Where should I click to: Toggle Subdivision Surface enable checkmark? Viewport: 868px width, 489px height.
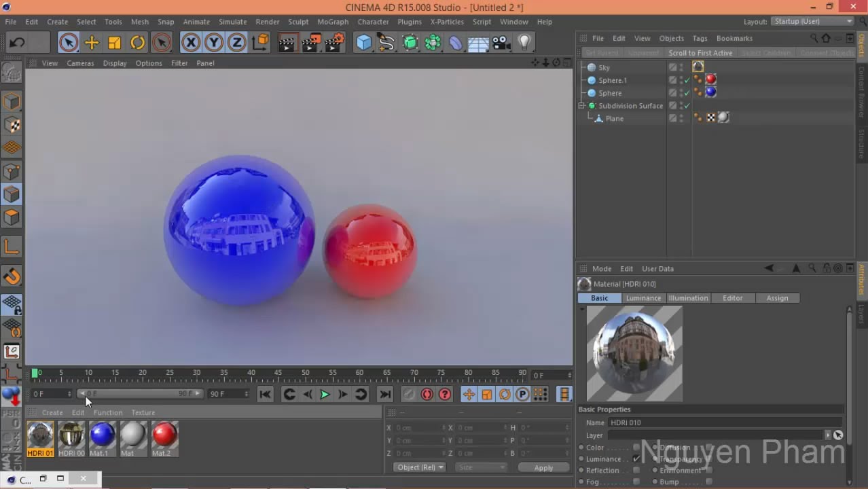click(x=687, y=106)
